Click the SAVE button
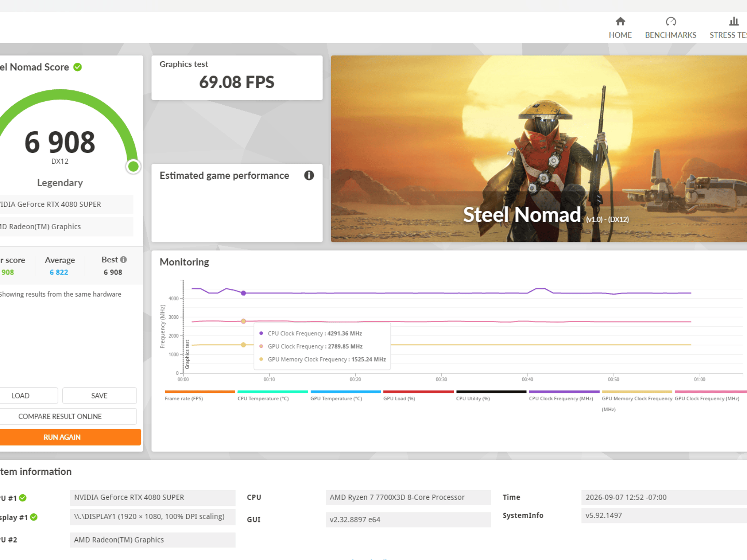The image size is (747, 560). coord(99,396)
